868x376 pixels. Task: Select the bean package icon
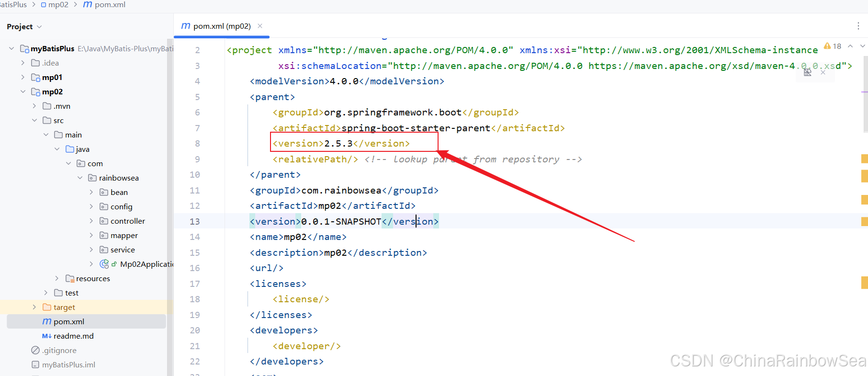(104, 192)
